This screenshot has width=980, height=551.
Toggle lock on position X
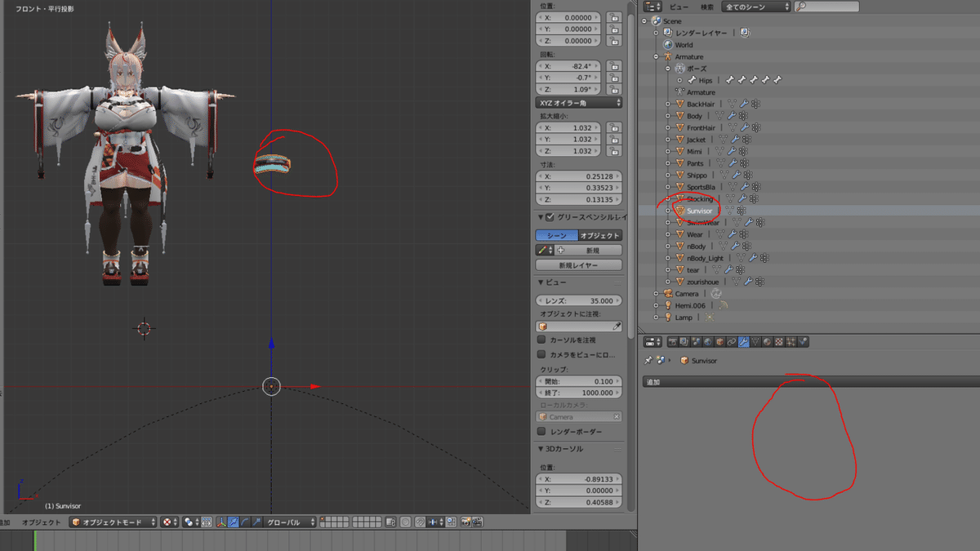coord(614,17)
